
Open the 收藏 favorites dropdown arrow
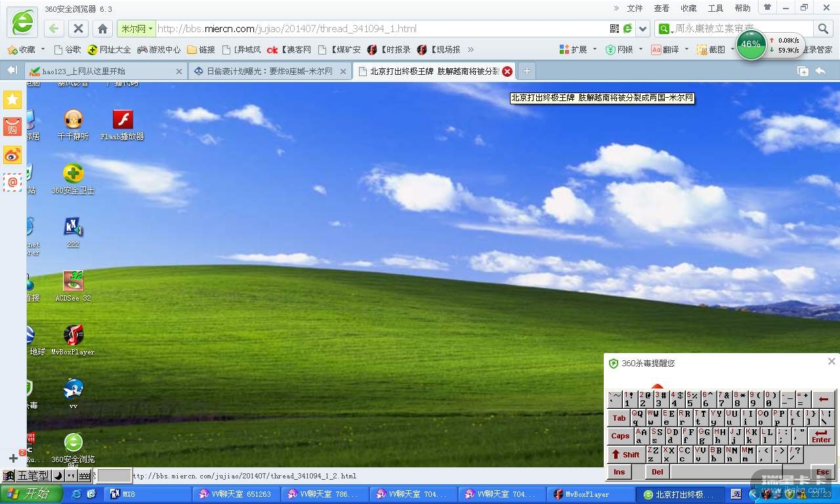coord(43,49)
